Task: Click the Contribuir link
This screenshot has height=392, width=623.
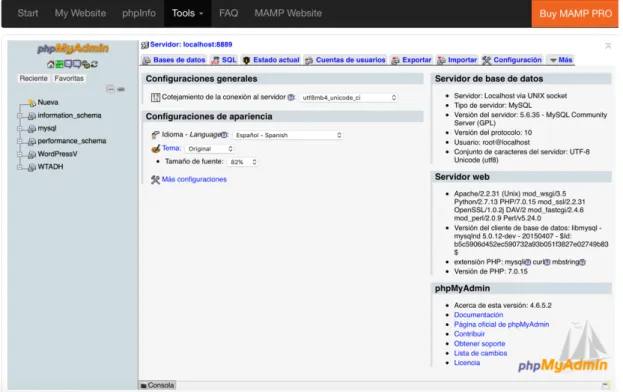Action: 469,334
